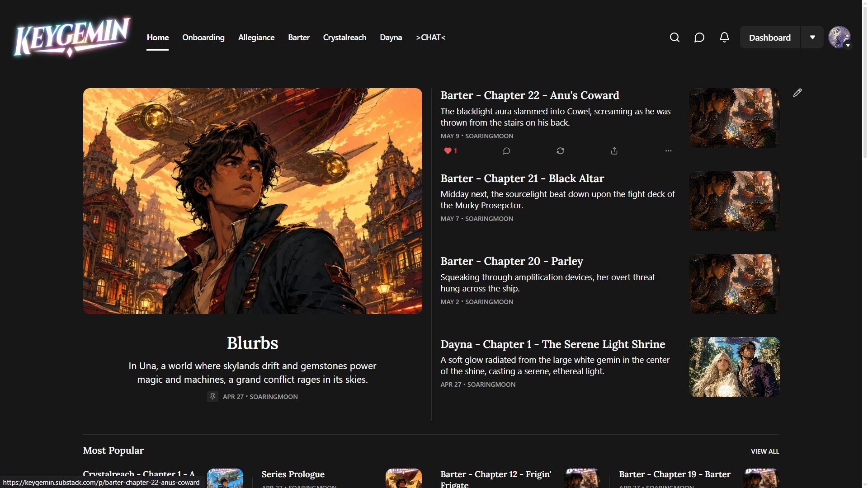Screen dimensions: 868x488
Task: Open the >CHAT< tab
Action: [431, 38]
